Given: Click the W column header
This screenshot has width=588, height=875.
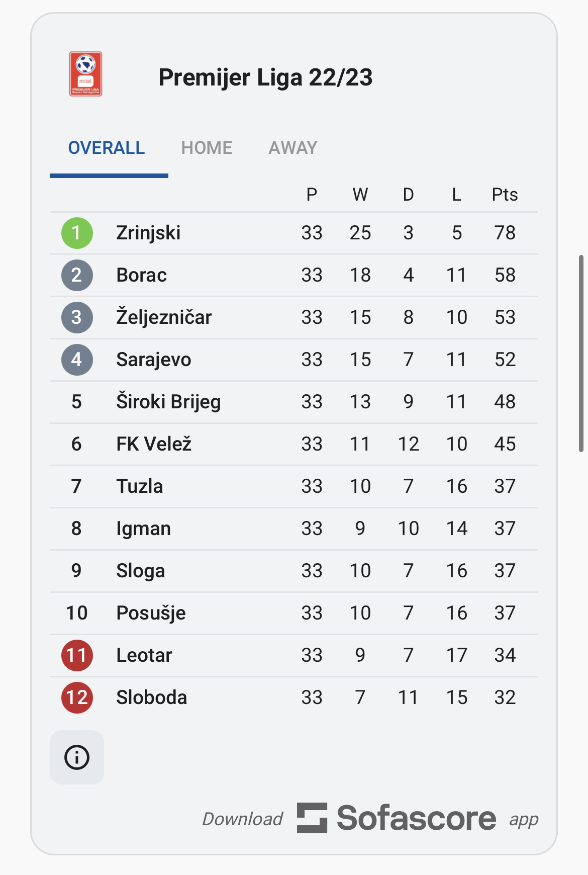Looking at the screenshot, I should (x=360, y=195).
